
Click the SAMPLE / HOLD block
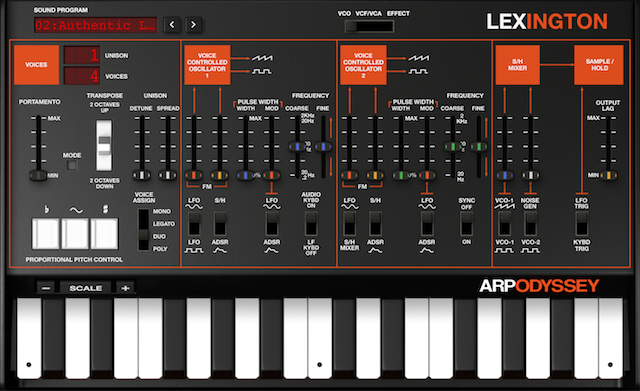pyautogui.click(x=599, y=65)
